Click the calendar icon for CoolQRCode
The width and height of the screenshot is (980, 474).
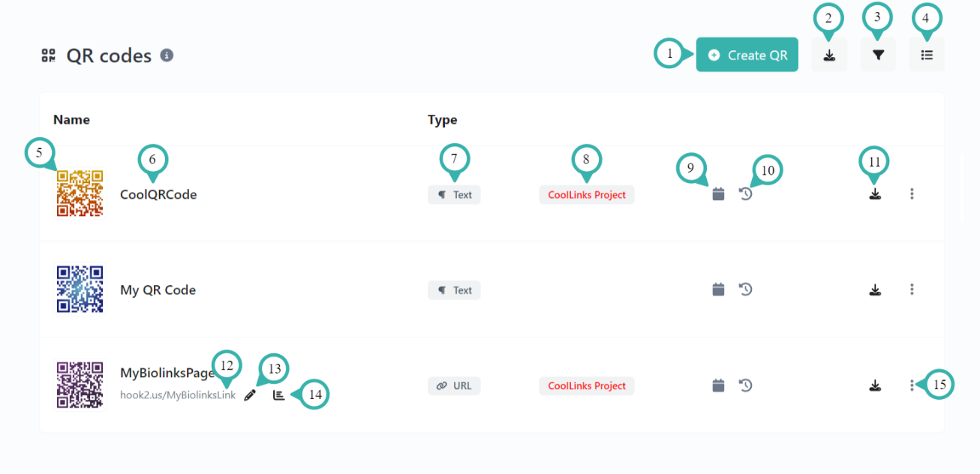718,193
